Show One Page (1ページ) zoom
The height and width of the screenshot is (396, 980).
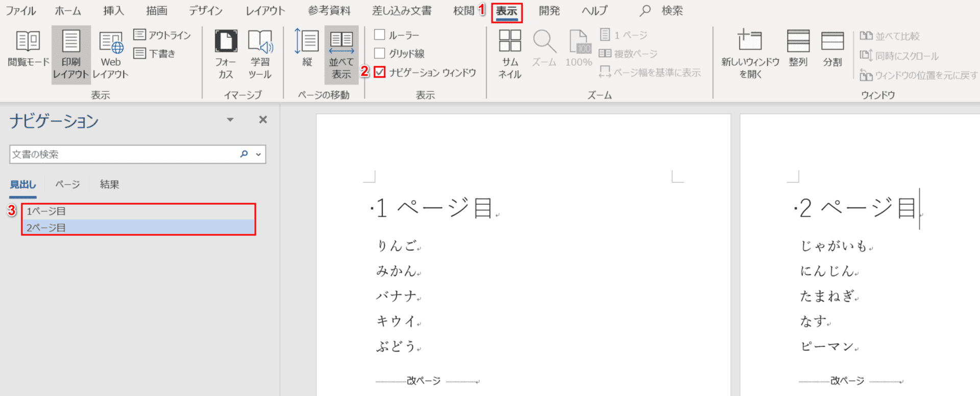pos(624,35)
